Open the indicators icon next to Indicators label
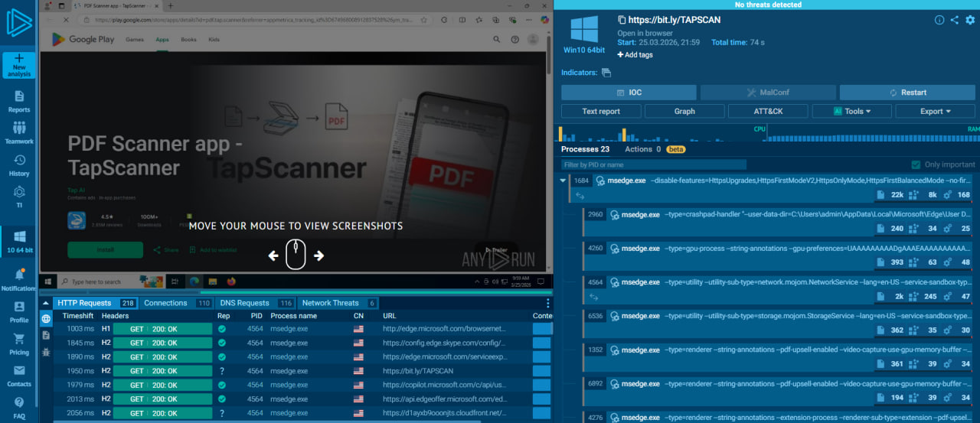 [x=606, y=73]
